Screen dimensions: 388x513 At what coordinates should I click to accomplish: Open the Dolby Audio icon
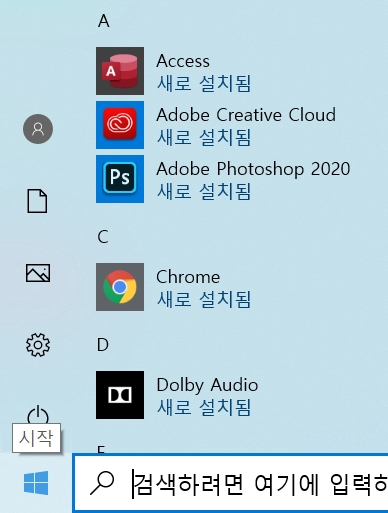(120, 395)
